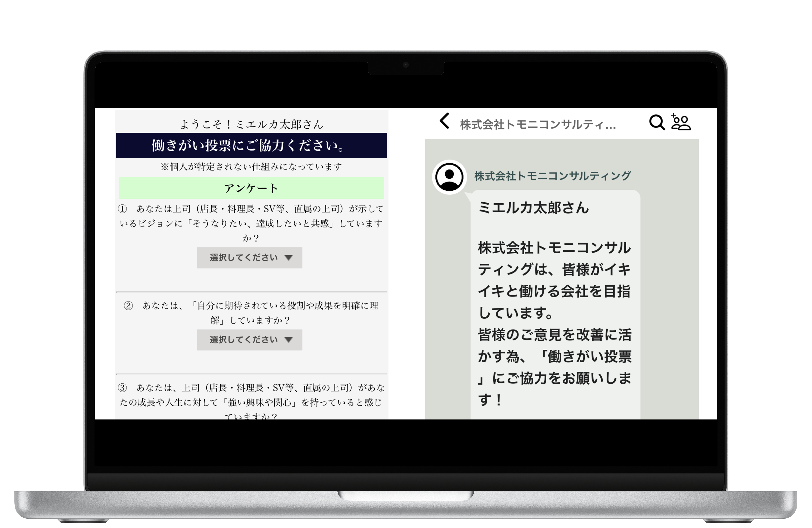Click the down triangle in question ② selector

tap(289, 340)
